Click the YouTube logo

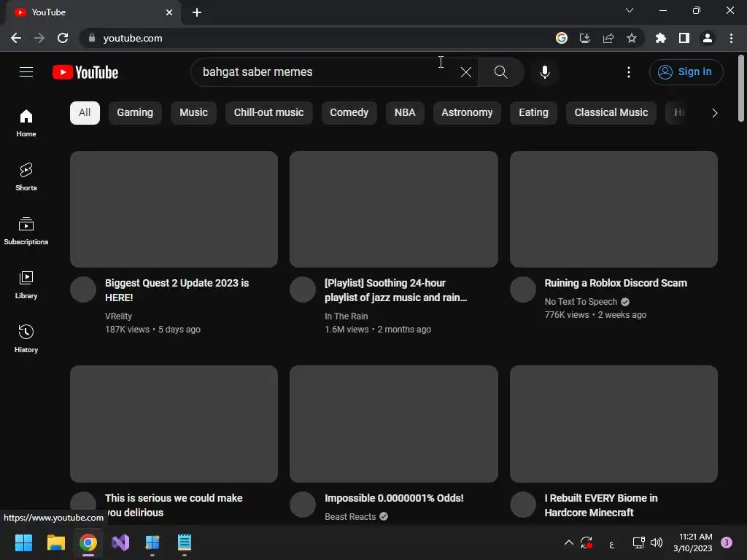(85, 72)
